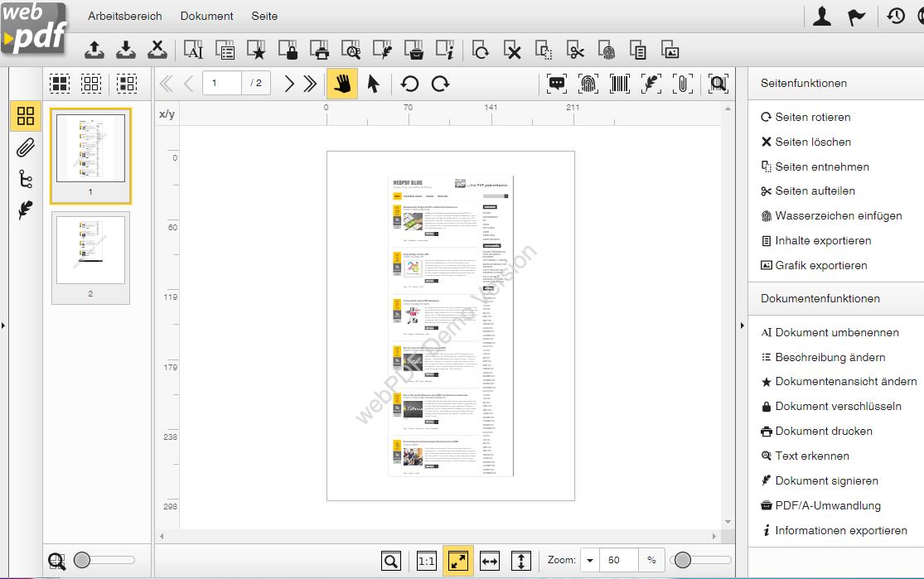The width and height of the screenshot is (924, 579).
Task: Select the arrow pointer tool
Action: (x=374, y=84)
